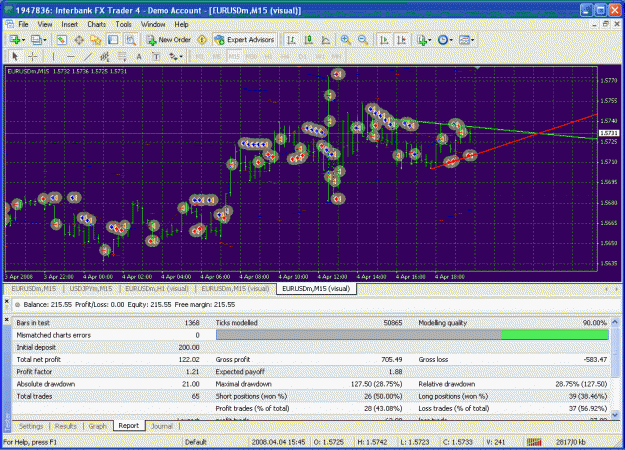Open the New Chart toolbar icon
Viewport: 625px width, 450px height.
coord(15,40)
